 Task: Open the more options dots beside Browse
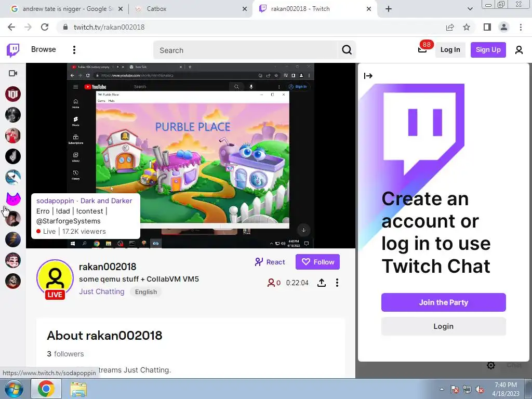coord(74,50)
